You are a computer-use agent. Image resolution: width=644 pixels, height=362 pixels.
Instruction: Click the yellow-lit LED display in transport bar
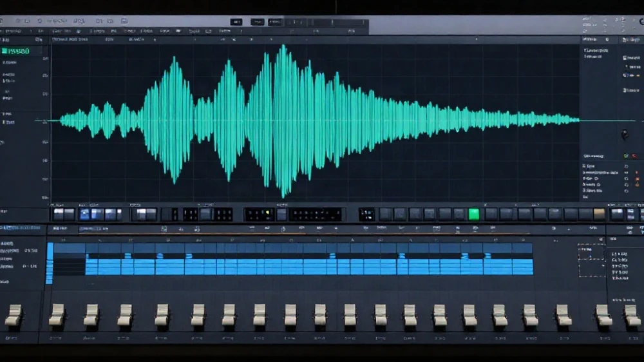(260, 214)
